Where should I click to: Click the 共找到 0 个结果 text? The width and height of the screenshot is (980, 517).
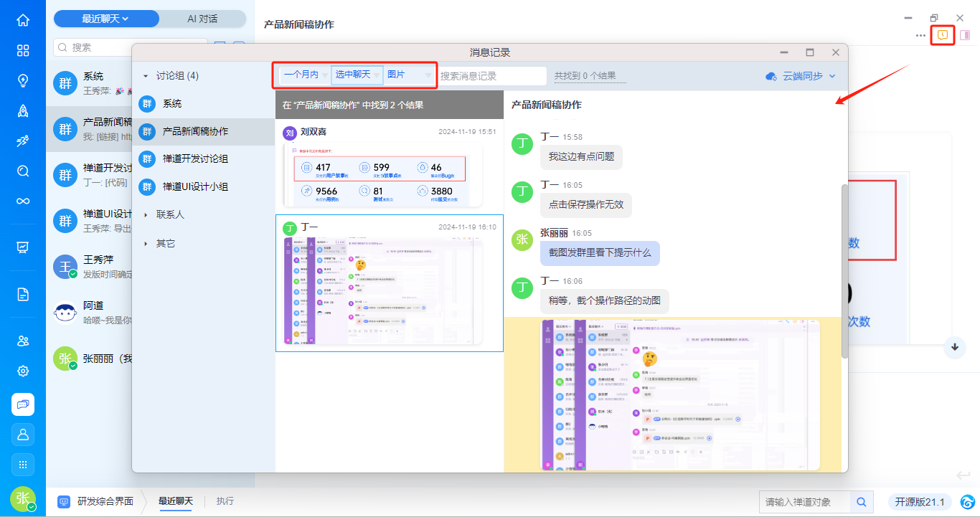(x=585, y=75)
